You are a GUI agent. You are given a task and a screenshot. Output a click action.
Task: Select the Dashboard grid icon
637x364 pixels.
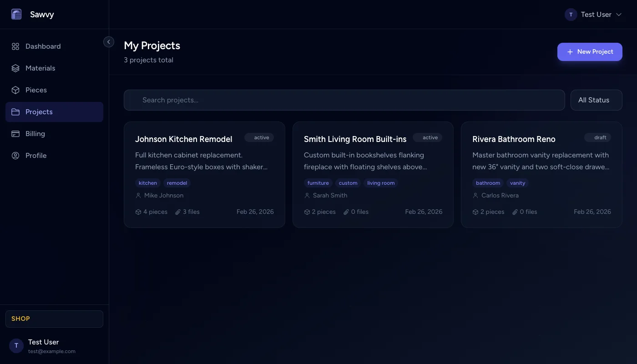tap(15, 46)
